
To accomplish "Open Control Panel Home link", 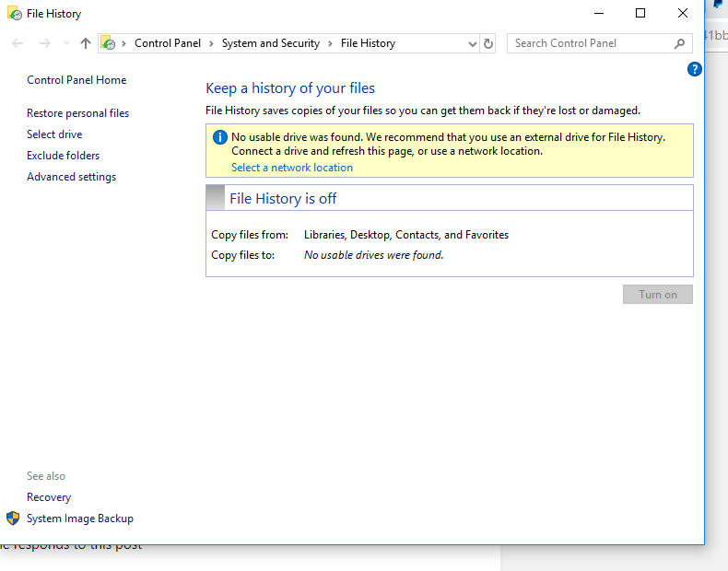I will [76, 80].
